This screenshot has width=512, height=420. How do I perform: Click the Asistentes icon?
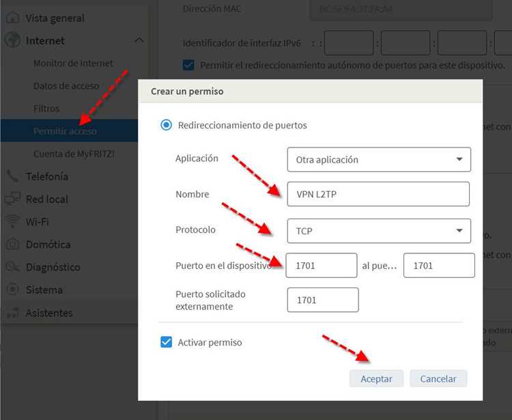tap(12, 313)
